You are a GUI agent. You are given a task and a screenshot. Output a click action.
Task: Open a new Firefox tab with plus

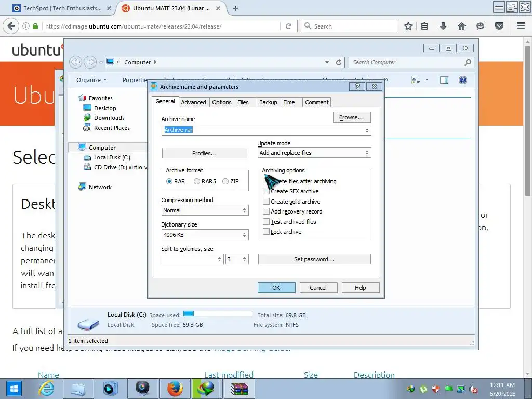point(235,8)
